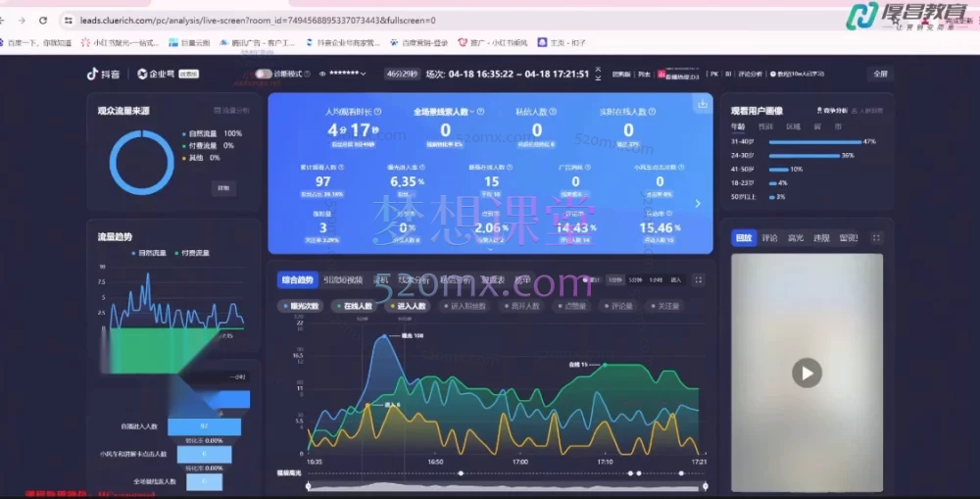
Task: Open the 评论 tab in the replay panel
Action: [x=769, y=238]
